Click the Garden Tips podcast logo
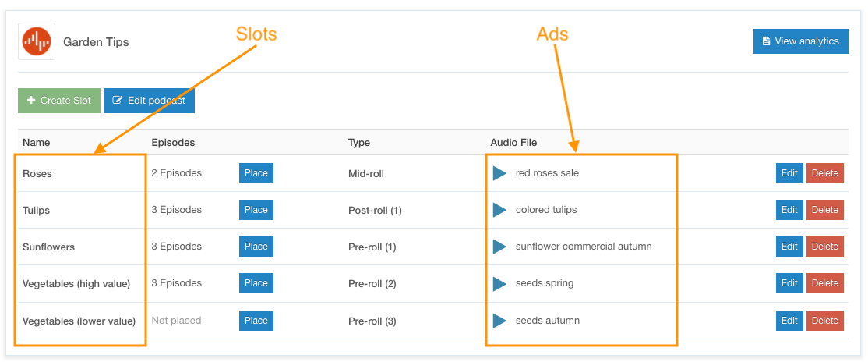 37,41
